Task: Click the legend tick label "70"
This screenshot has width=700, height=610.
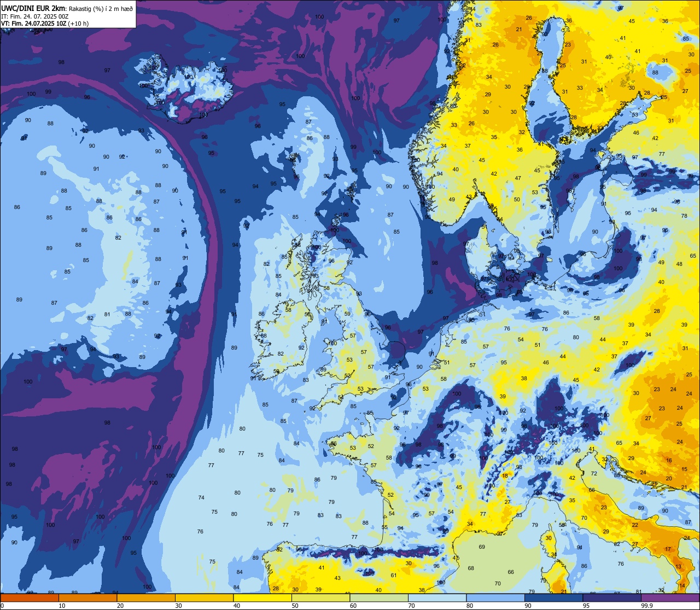Action: click(412, 606)
